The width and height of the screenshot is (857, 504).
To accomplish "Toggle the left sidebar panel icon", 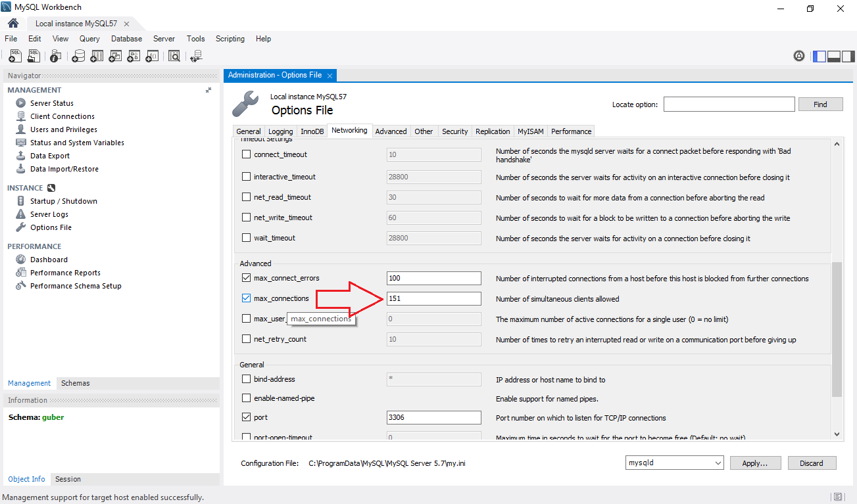I will coord(820,57).
